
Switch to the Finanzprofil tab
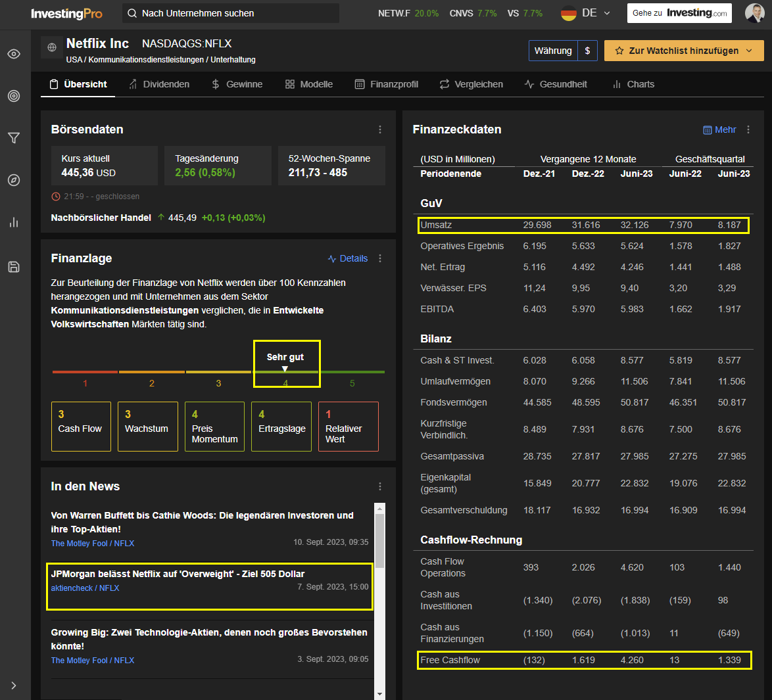click(387, 84)
